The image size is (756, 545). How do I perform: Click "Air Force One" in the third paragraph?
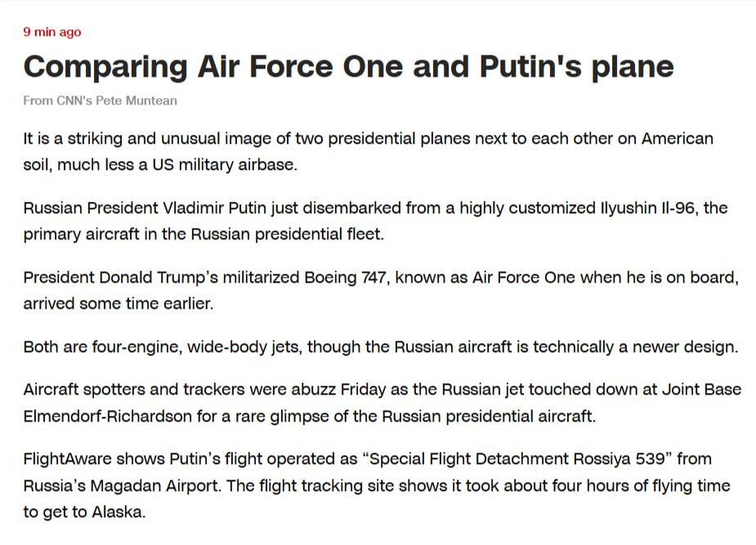[523, 278]
